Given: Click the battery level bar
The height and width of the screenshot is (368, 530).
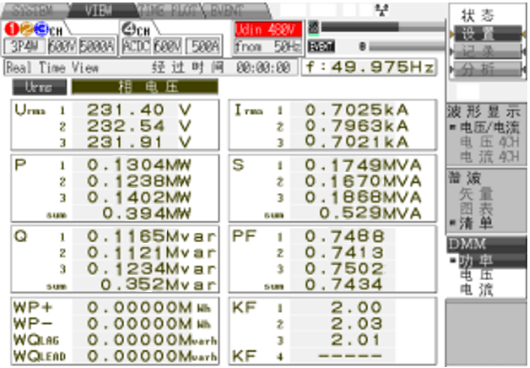Looking at the screenshot, I should pos(407,46).
